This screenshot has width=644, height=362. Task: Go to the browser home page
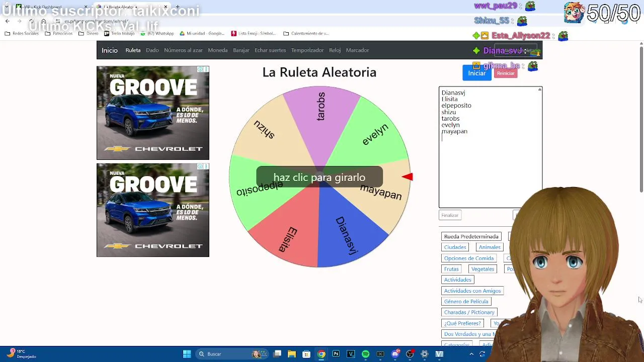pos(44,21)
